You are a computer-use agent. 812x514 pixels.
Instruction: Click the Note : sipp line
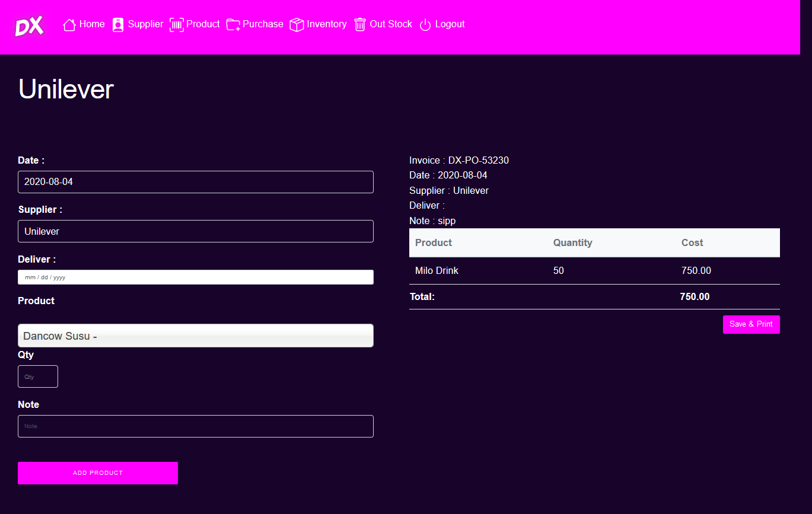coord(432,221)
